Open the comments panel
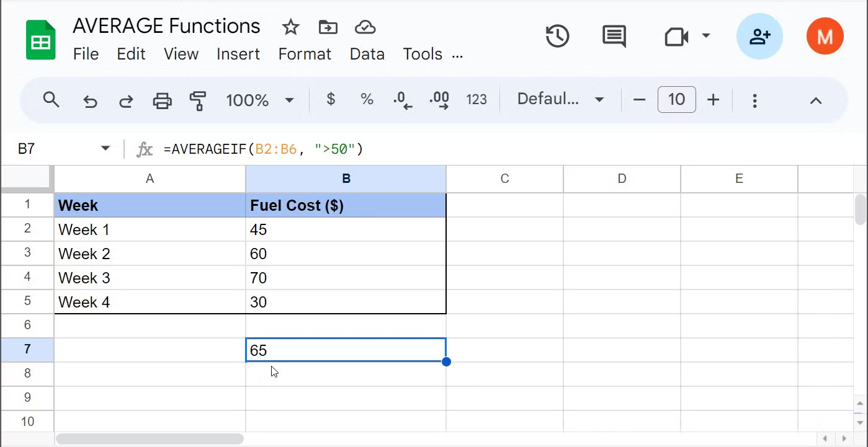The height and width of the screenshot is (447, 868). 614,37
